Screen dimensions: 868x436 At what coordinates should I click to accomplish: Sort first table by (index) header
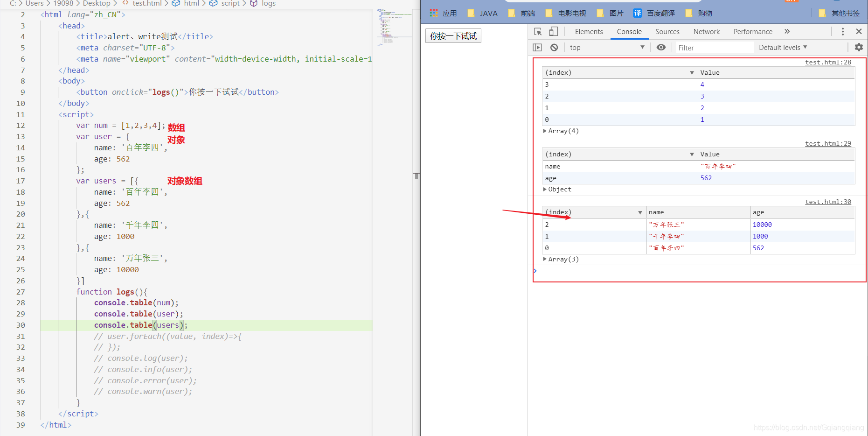click(620, 72)
